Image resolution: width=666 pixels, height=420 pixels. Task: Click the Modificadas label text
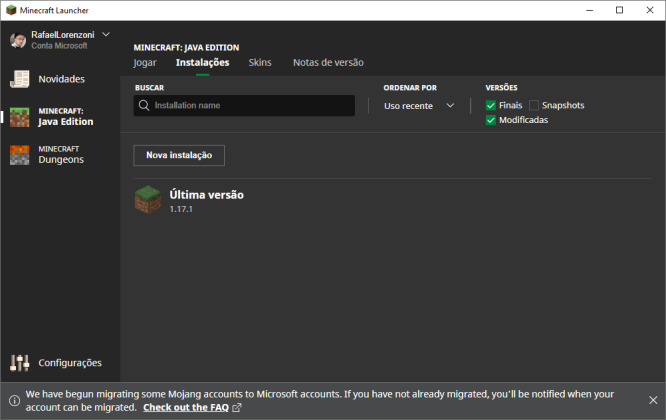tap(523, 120)
